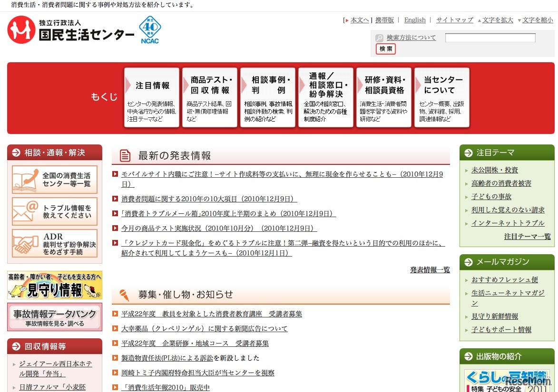
Task: Switch to the English site link
Action: (415, 20)
